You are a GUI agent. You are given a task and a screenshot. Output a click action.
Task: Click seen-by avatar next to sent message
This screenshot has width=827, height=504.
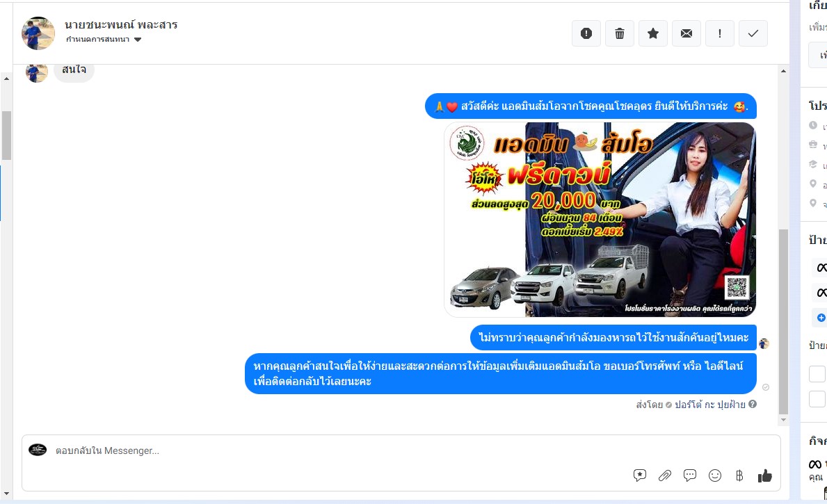[x=764, y=343]
